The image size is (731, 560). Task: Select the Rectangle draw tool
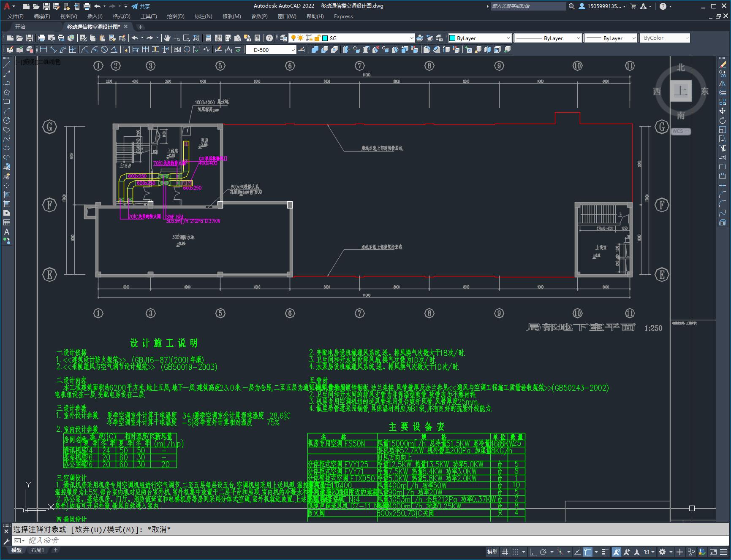7,102
